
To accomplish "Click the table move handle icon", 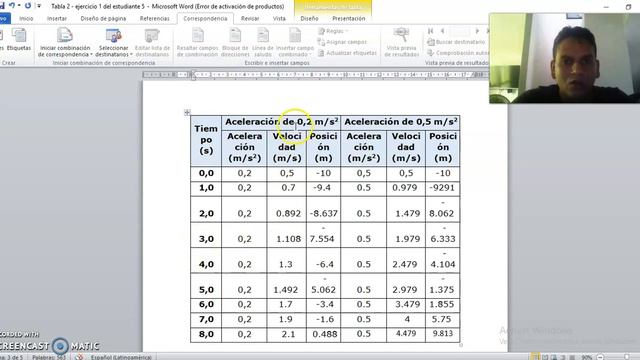I will [x=187, y=112].
